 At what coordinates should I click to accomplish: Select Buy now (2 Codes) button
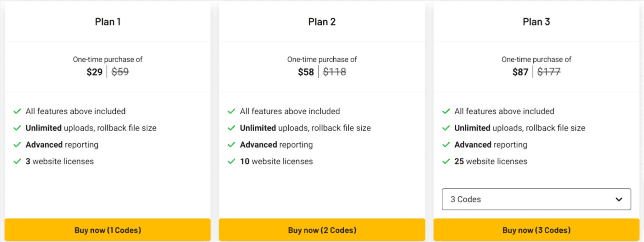click(x=322, y=230)
